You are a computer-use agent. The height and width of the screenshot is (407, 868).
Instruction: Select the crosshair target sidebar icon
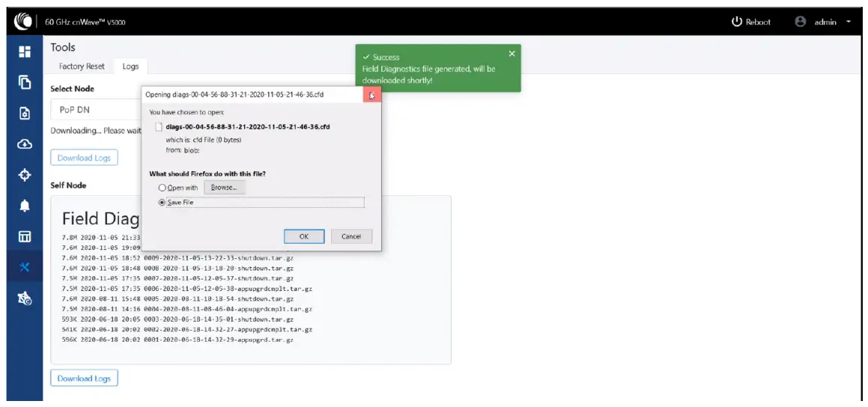pyautogui.click(x=25, y=175)
